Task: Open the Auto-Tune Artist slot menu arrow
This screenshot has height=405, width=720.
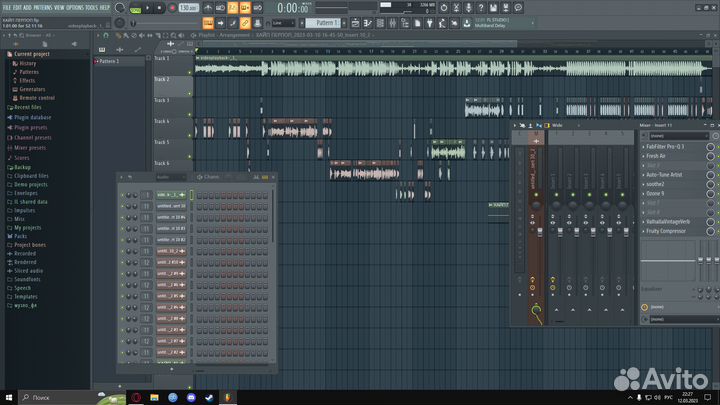Action: point(642,175)
